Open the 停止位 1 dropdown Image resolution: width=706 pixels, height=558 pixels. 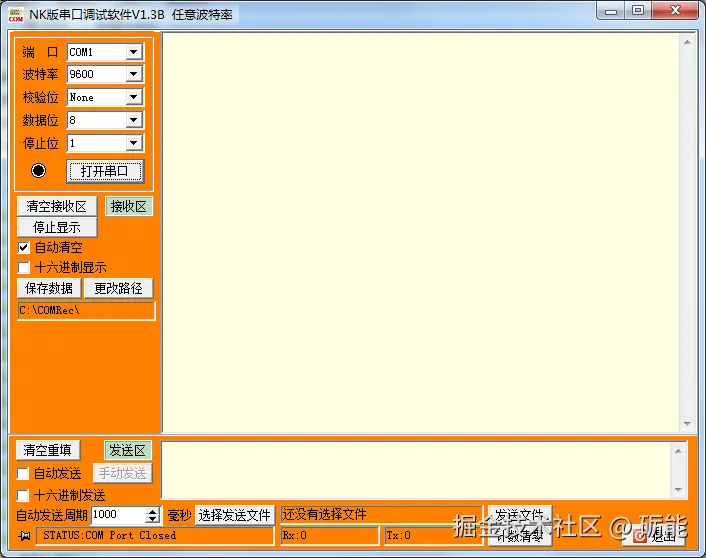tap(133, 143)
